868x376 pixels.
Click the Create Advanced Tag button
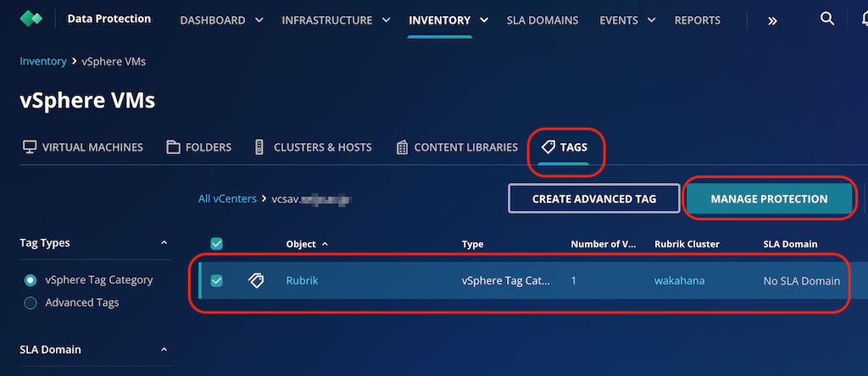click(594, 198)
